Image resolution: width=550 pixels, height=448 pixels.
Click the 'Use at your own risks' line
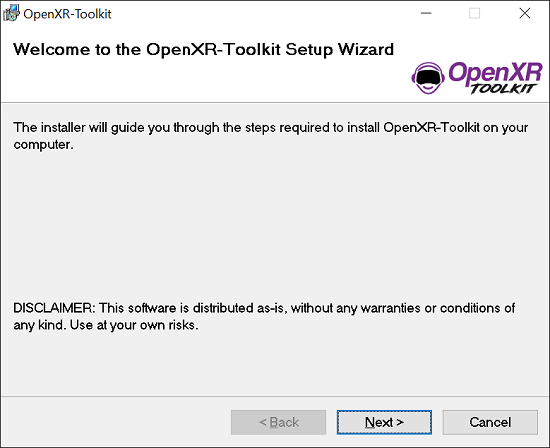pos(134,325)
